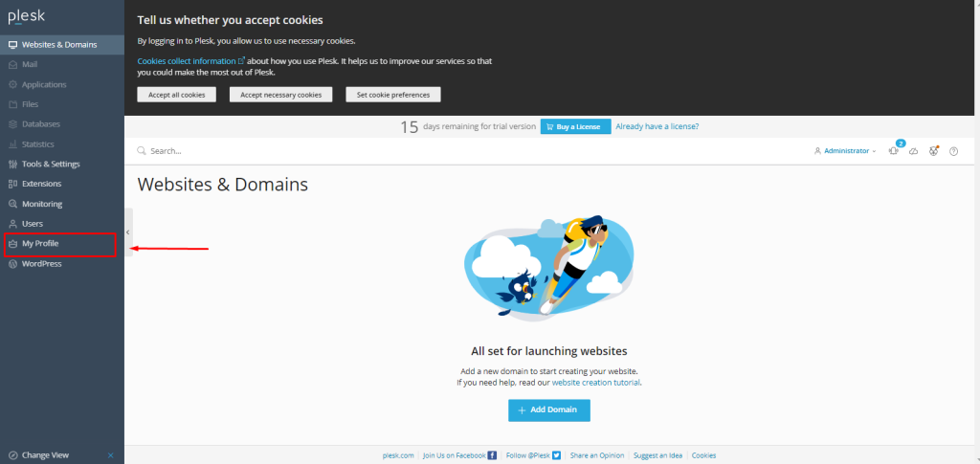Click the WordPress logo icon in the sidebar
This screenshot has height=464, width=980.
click(x=12, y=264)
